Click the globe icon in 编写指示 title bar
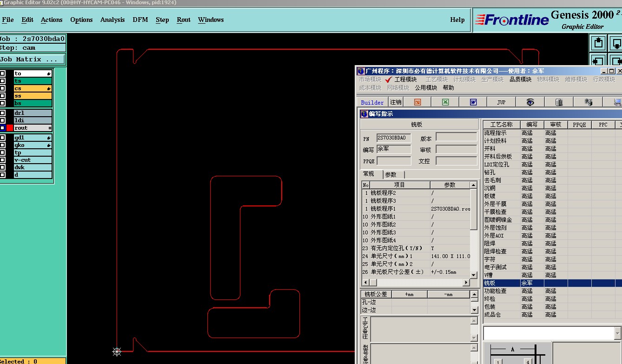The image size is (622, 364). pyautogui.click(x=364, y=114)
